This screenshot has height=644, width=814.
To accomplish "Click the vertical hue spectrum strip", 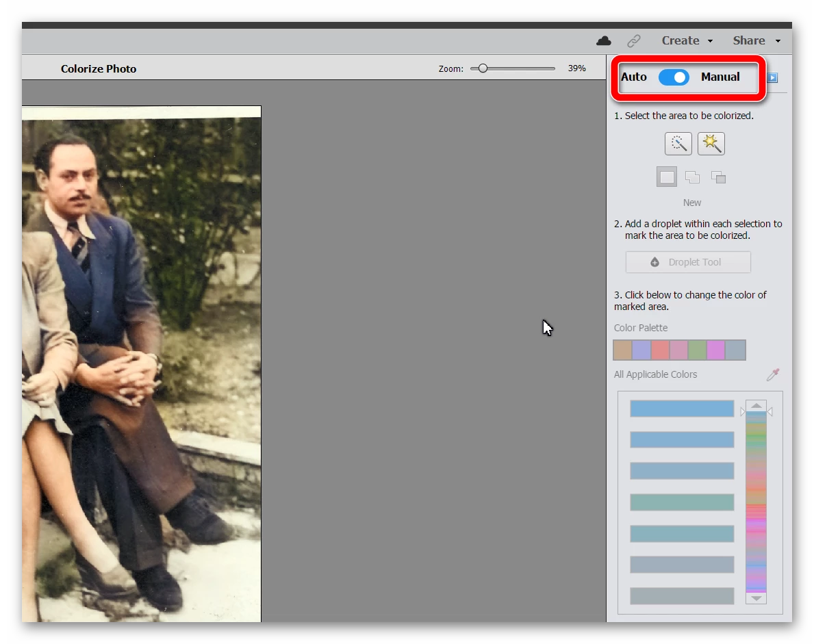I will click(x=756, y=502).
